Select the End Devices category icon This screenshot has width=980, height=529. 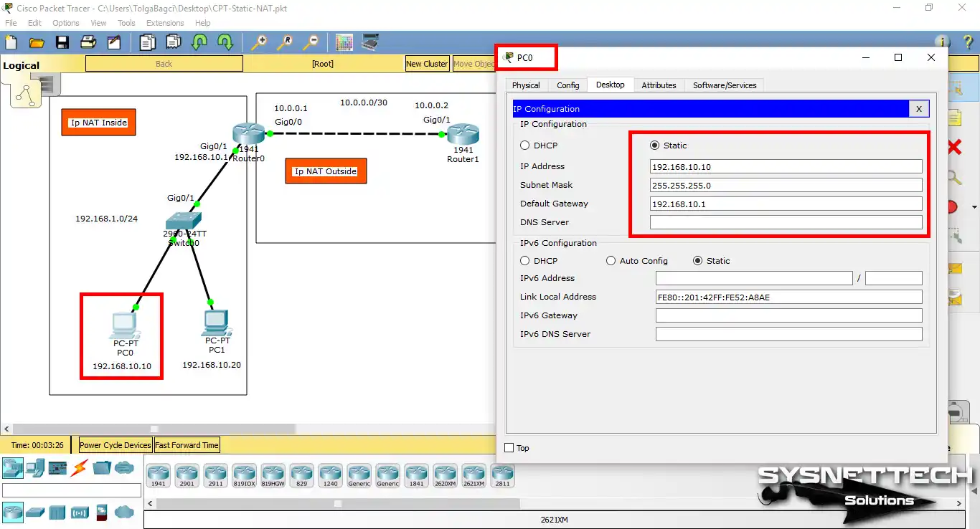[34, 470]
